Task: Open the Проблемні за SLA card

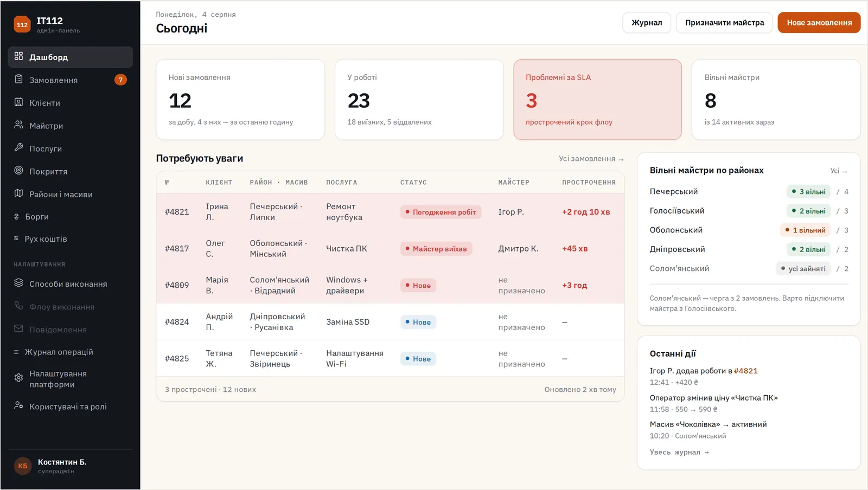Action: click(597, 100)
